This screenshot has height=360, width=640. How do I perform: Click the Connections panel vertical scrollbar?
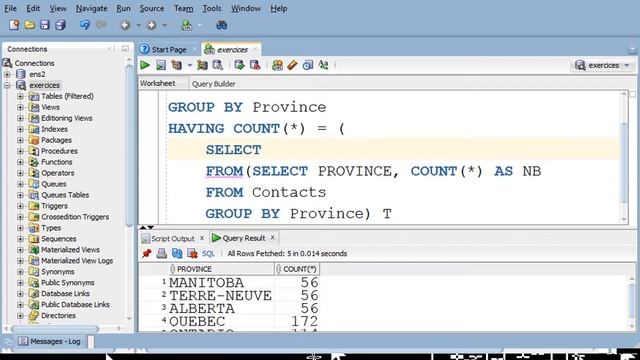129,147
